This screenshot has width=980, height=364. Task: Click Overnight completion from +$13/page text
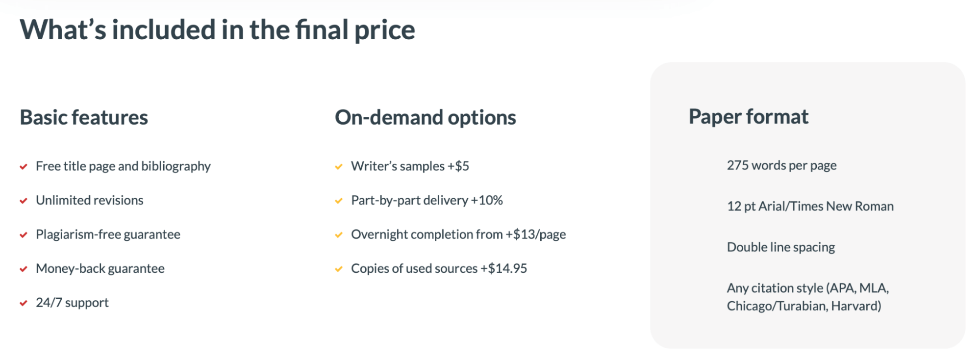pos(458,234)
